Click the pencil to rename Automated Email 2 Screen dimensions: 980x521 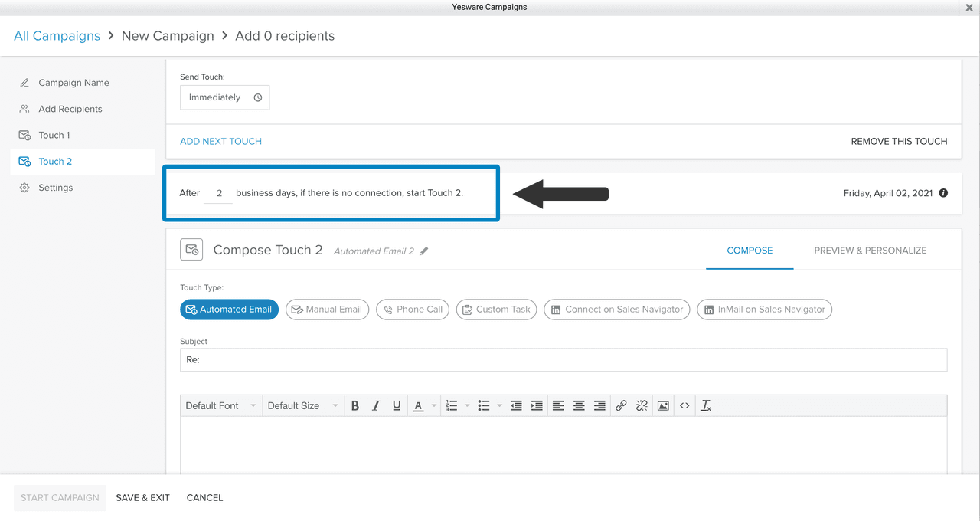pyautogui.click(x=426, y=251)
